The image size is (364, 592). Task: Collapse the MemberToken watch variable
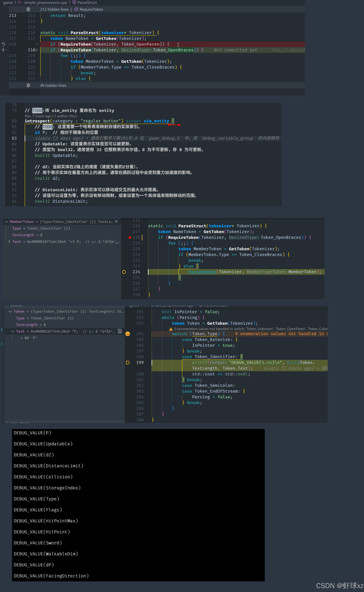7,222
